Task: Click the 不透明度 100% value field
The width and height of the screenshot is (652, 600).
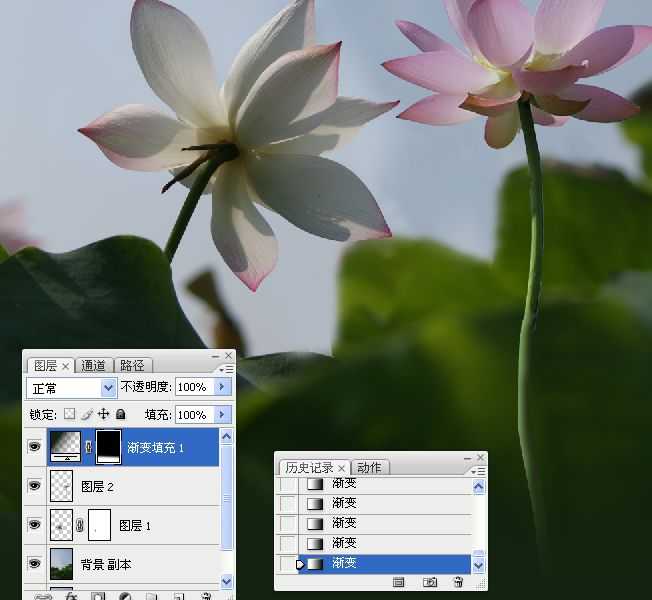Action: click(194, 387)
